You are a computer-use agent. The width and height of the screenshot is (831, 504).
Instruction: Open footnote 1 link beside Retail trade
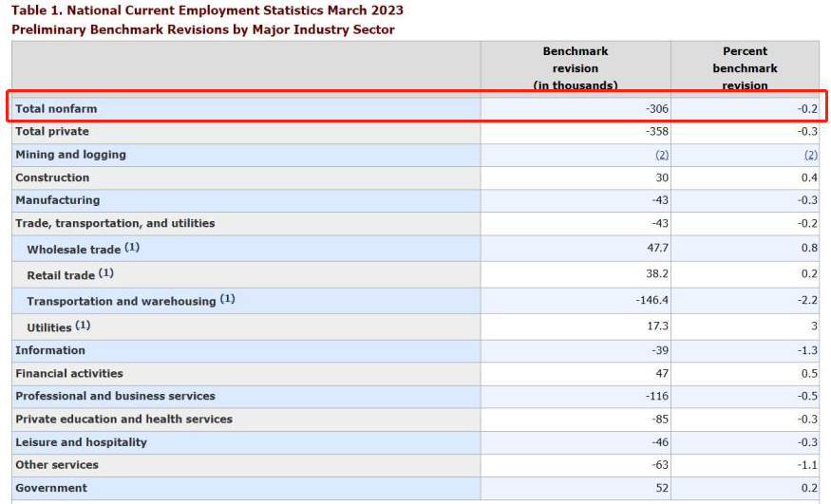point(105,273)
